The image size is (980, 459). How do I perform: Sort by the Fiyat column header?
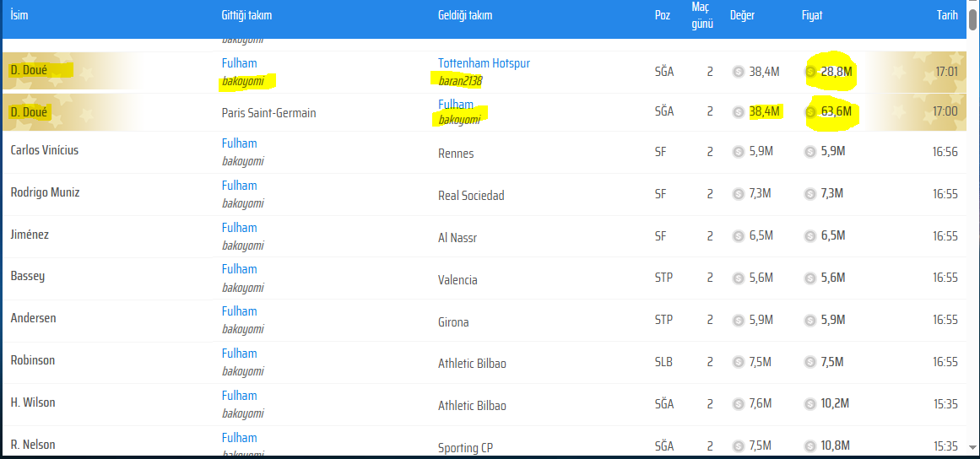click(812, 16)
